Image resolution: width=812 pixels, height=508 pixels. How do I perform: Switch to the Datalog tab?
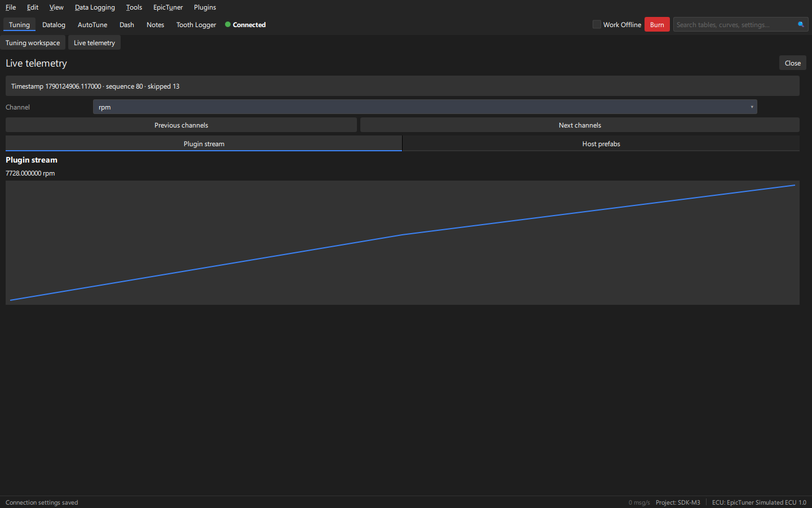tap(54, 25)
